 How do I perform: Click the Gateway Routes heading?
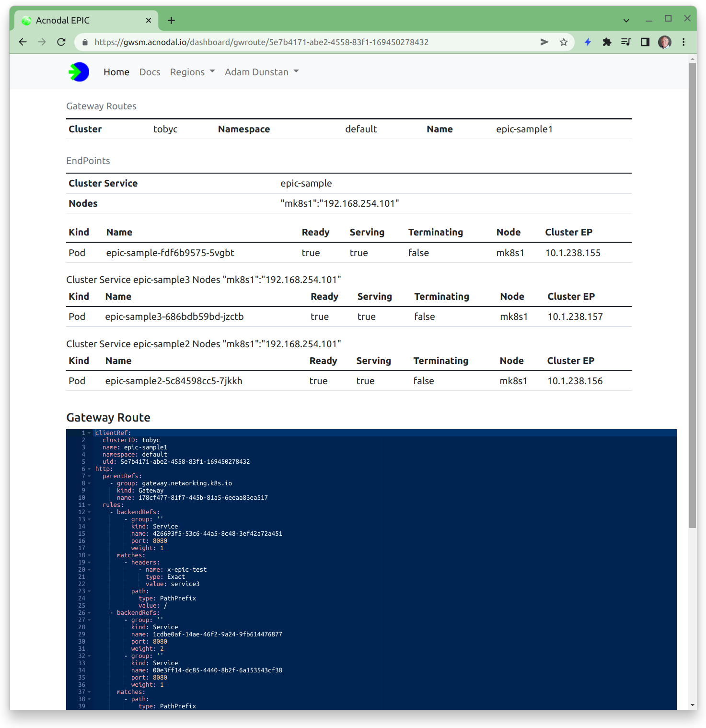click(x=101, y=106)
